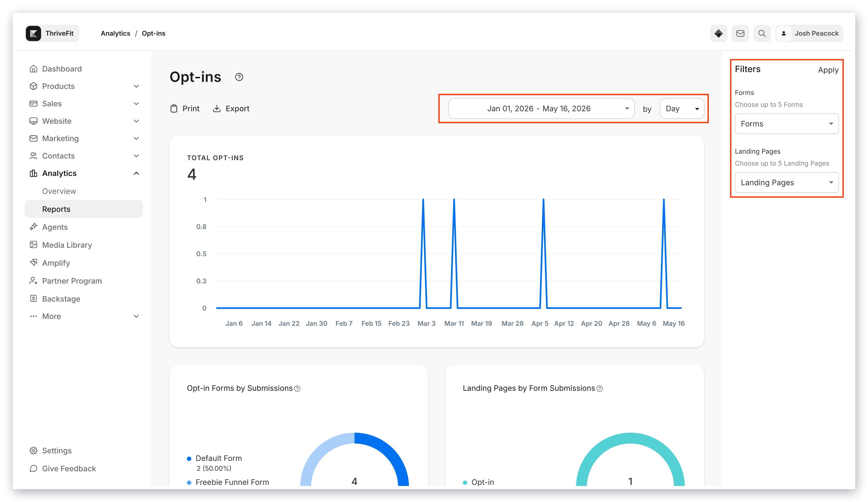This screenshot has height=502, width=868.
Task: Open the Landing Pages filter dropdown
Action: tap(787, 182)
